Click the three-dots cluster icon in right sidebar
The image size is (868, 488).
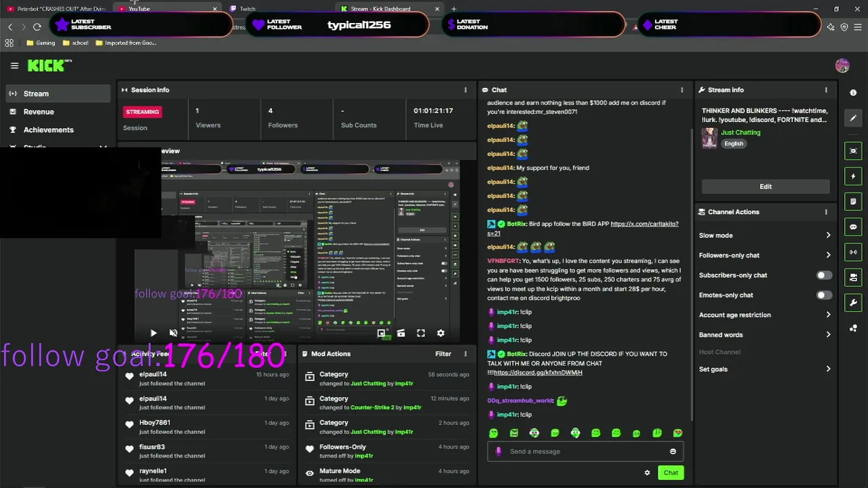[x=853, y=328]
